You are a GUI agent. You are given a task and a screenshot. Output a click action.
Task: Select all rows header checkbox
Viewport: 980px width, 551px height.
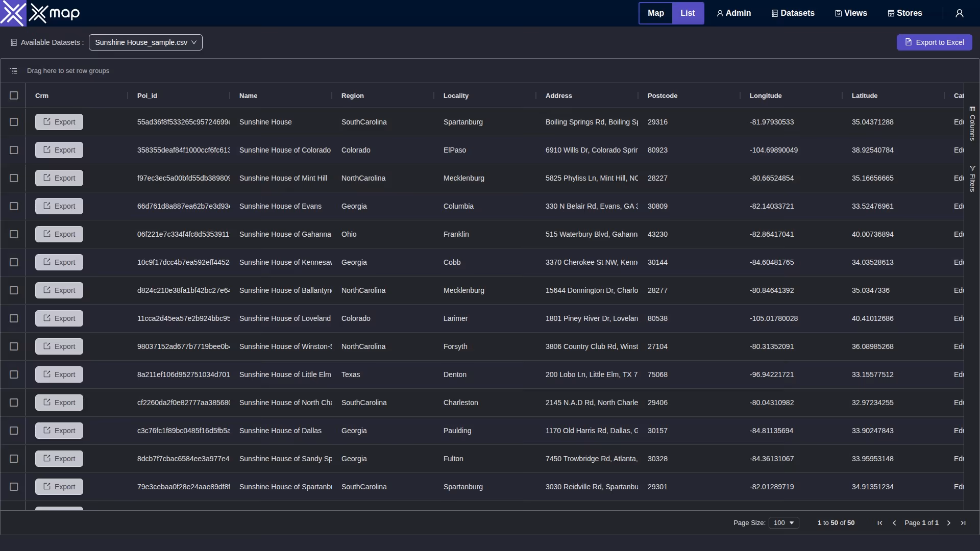pyautogui.click(x=14, y=95)
